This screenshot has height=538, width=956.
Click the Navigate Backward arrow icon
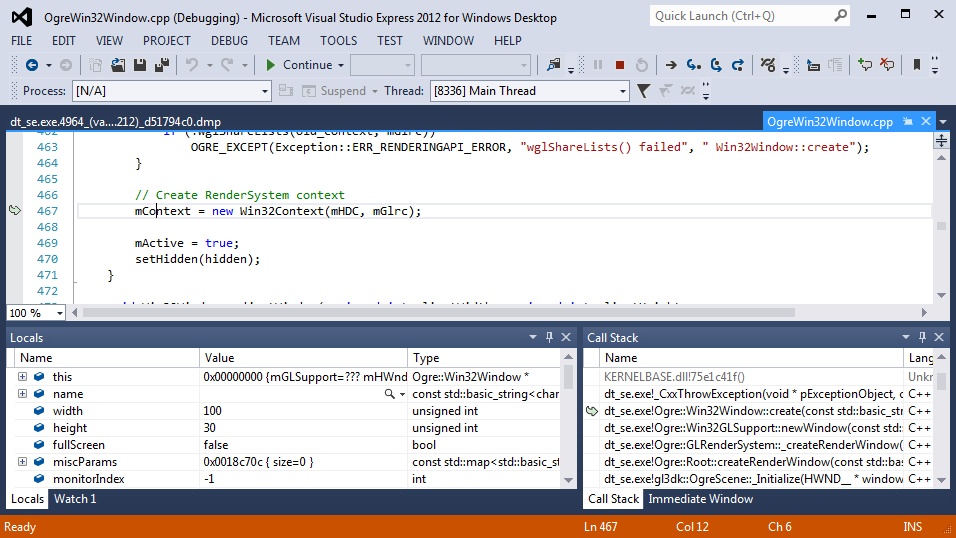pyautogui.click(x=32, y=65)
